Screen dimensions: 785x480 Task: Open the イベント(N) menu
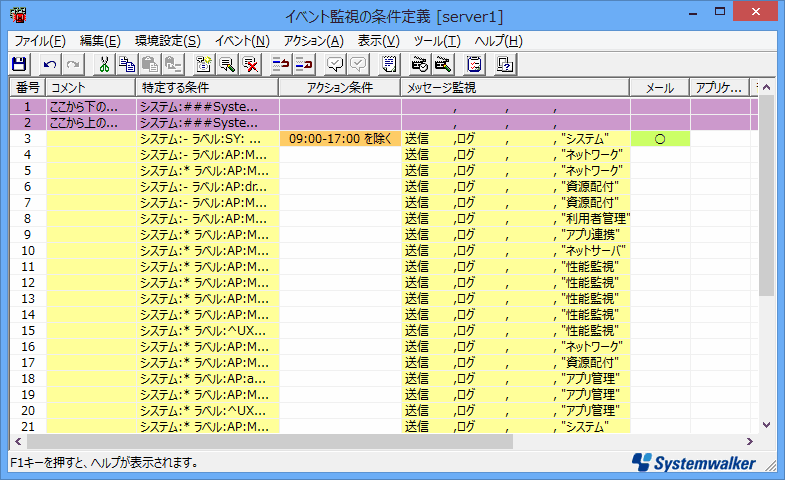coord(242,41)
